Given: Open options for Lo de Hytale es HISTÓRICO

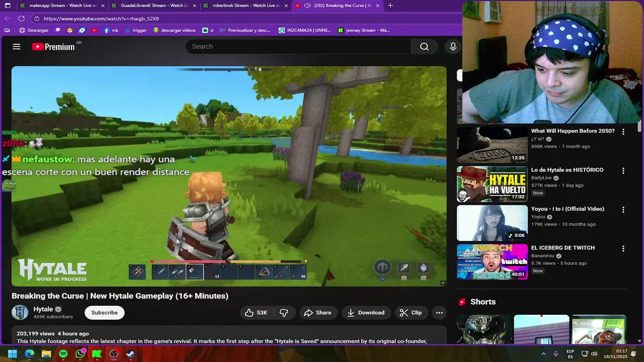Looking at the screenshot, I should pos(623,171).
